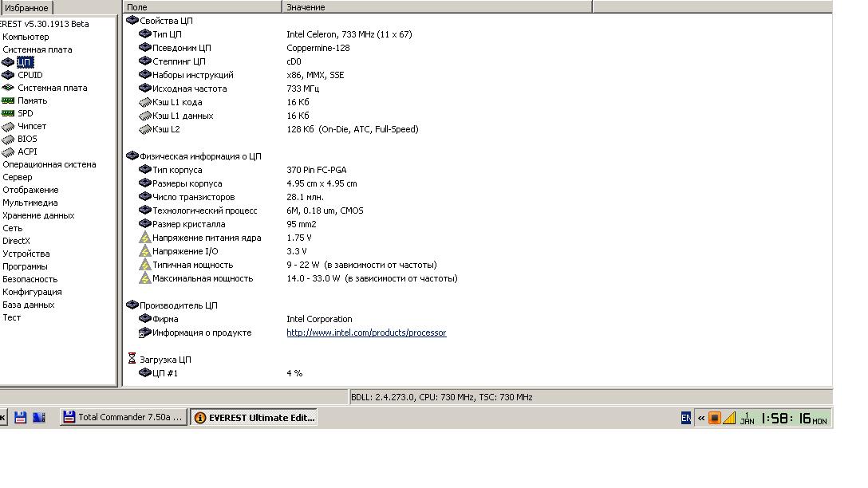868x488 pixels.
Task: Switch to Total Commander 7.50a in the taskbar
Action: pyautogui.click(x=124, y=417)
